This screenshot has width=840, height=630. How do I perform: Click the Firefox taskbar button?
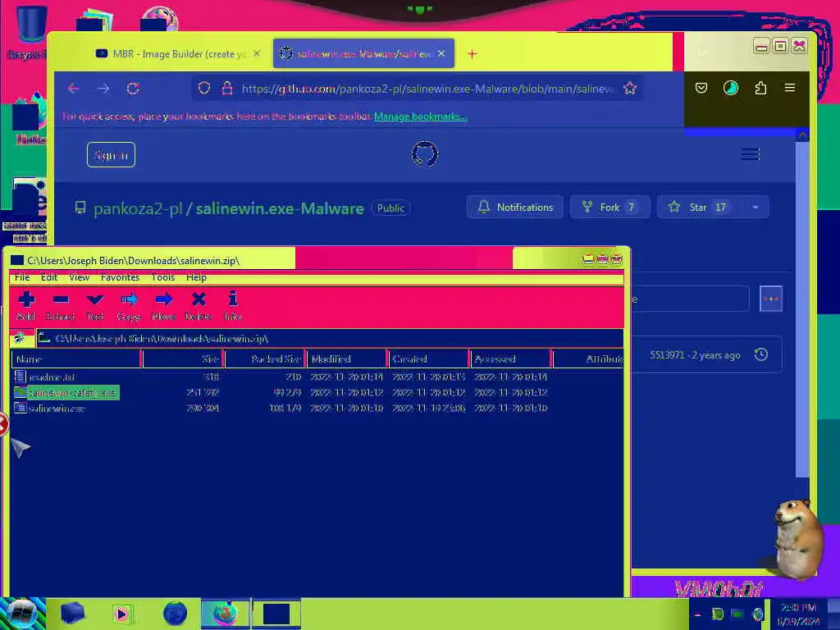(226, 614)
